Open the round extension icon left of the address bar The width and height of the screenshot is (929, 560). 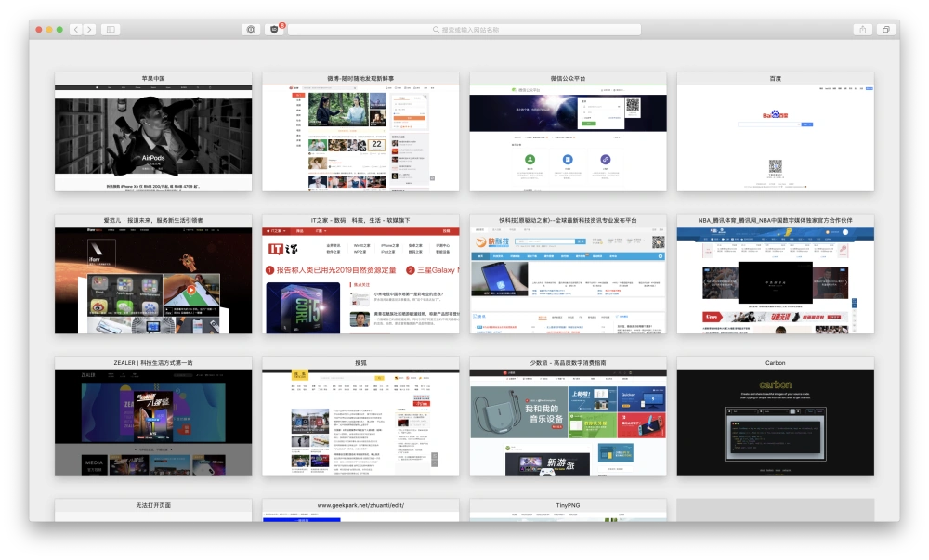pos(251,30)
